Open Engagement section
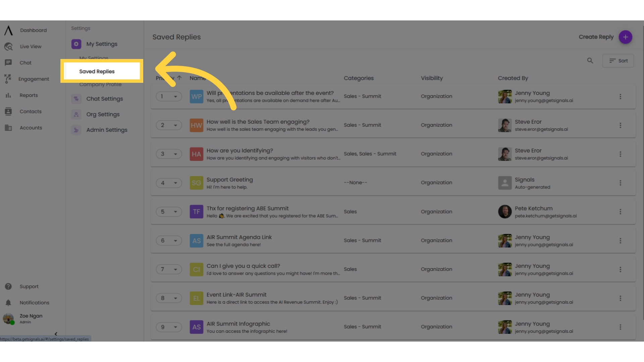Image resolution: width=644 pixels, height=362 pixels. [33, 79]
